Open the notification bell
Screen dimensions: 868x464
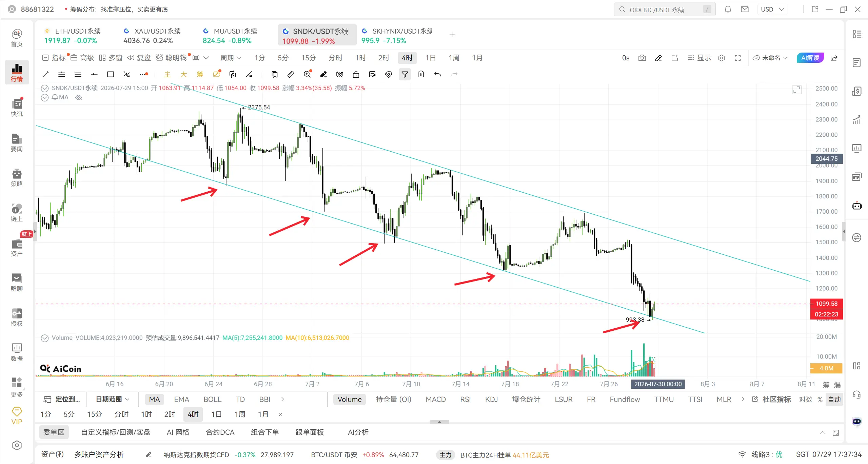pos(728,9)
